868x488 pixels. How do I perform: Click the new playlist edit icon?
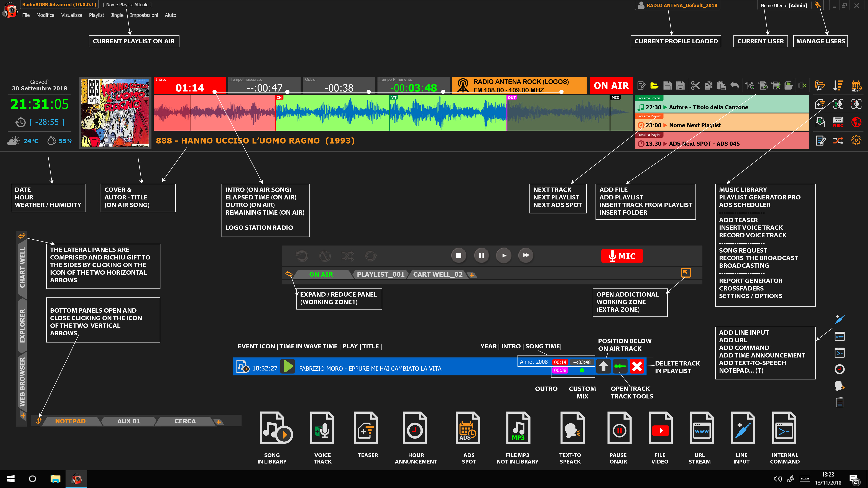pyautogui.click(x=641, y=86)
